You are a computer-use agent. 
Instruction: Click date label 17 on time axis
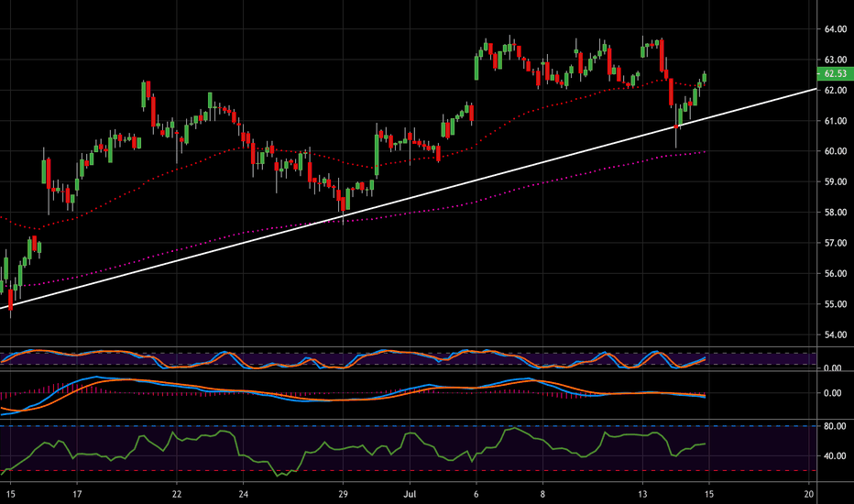coord(77,494)
